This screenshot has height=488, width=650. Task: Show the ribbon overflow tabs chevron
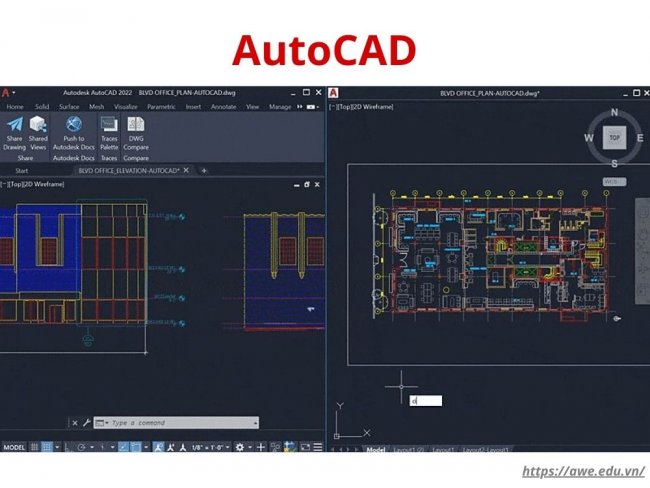(300, 107)
